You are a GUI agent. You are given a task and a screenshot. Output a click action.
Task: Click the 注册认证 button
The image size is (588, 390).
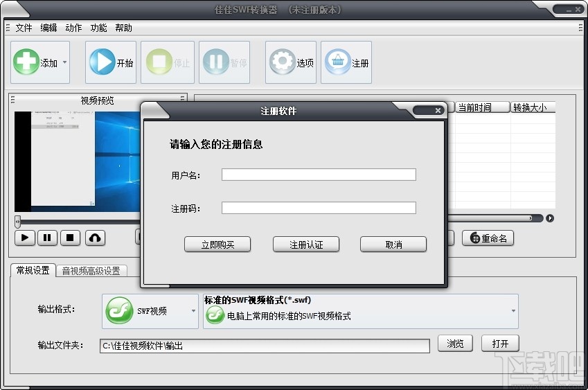(x=306, y=245)
